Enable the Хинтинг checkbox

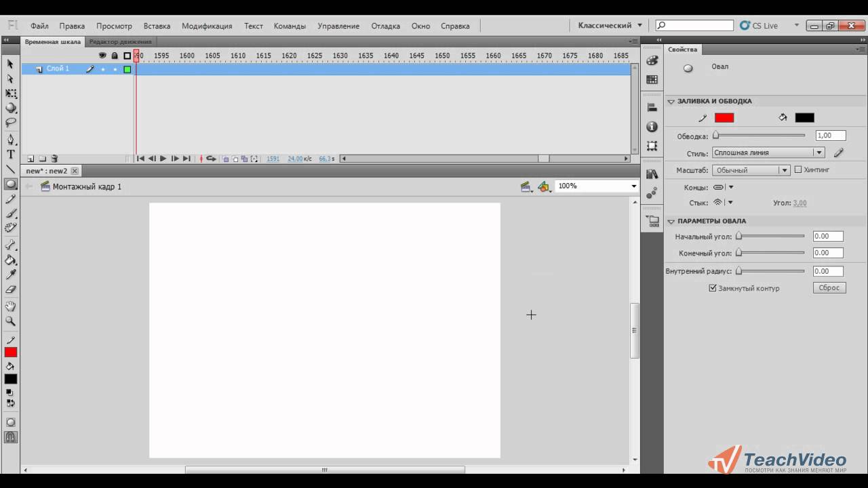coord(798,169)
